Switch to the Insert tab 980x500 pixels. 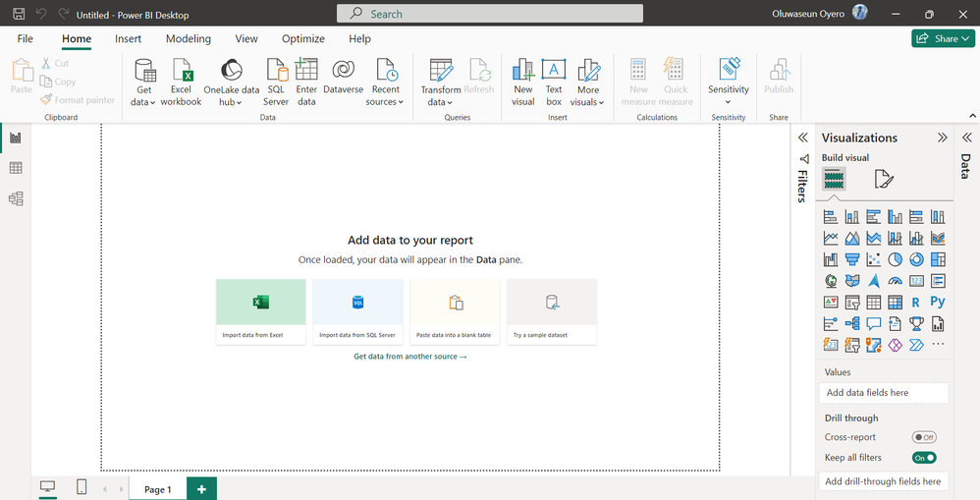click(128, 38)
